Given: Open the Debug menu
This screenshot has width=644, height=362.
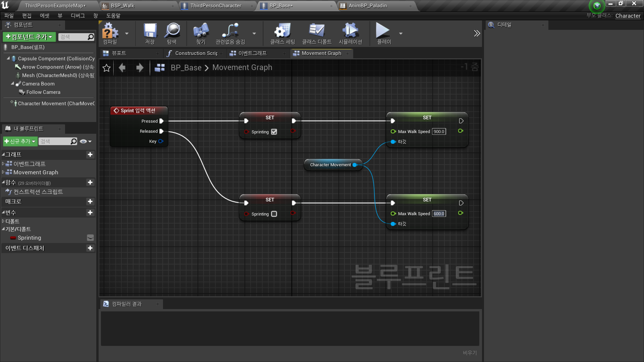Looking at the screenshot, I should (77, 16).
